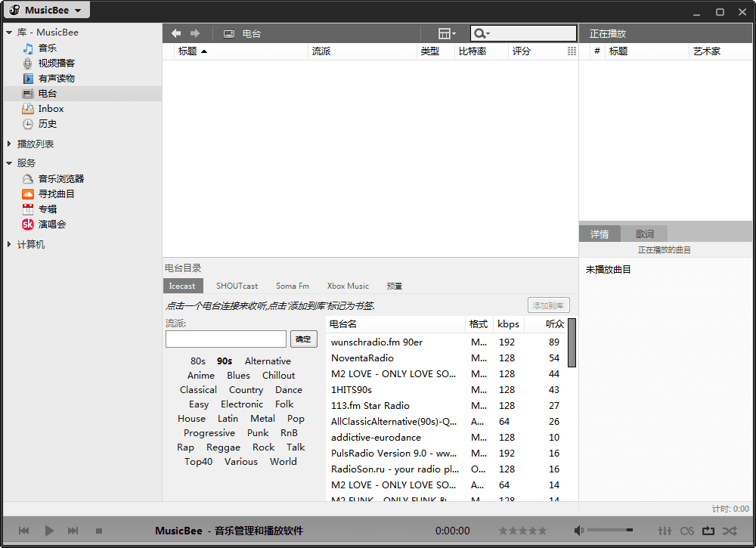Switch to the 详情 details tab
The image size is (756, 548).
600,234
